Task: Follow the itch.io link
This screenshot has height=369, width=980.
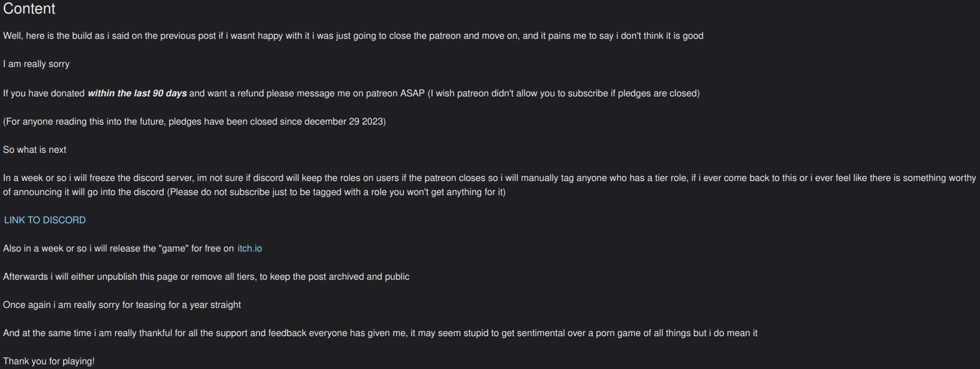Action: click(x=249, y=248)
